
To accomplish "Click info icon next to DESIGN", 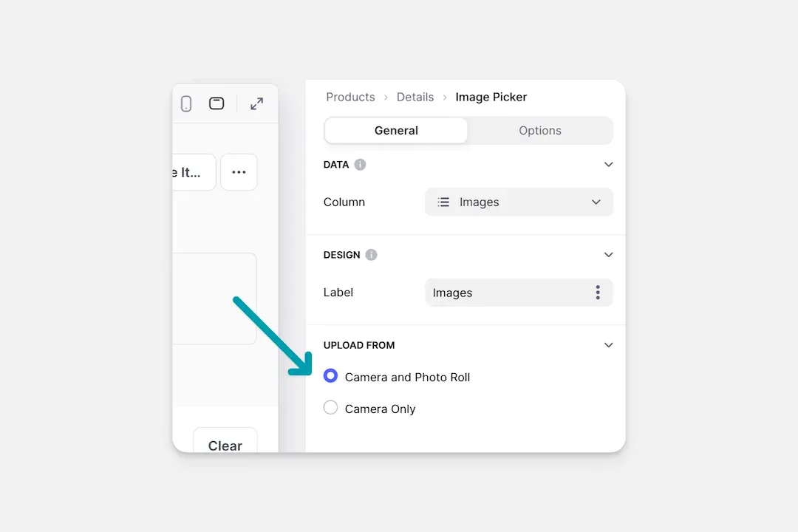I will [371, 254].
